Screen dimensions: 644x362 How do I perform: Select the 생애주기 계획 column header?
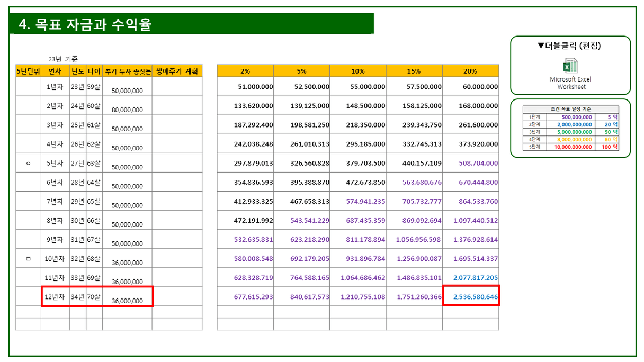tap(177, 71)
